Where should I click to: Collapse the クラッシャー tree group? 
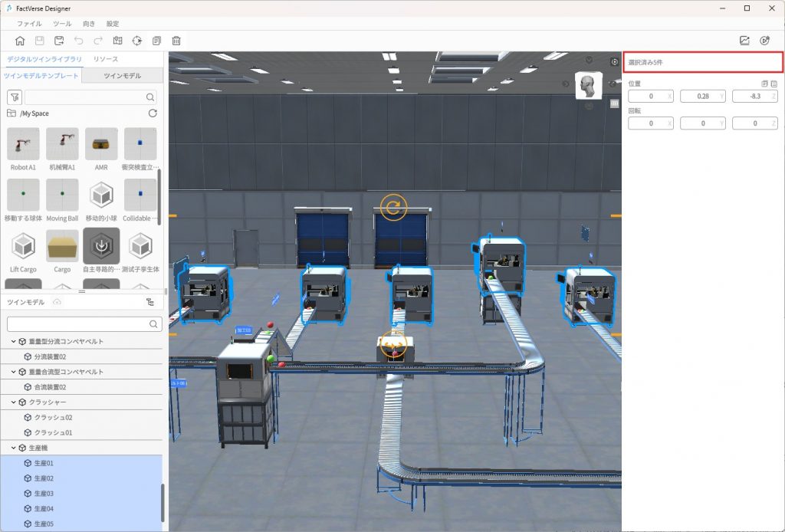point(13,402)
